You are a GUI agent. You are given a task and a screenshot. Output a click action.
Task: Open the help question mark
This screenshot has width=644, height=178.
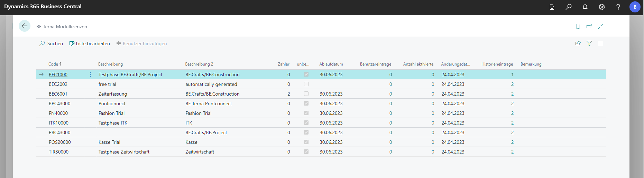(x=618, y=7)
